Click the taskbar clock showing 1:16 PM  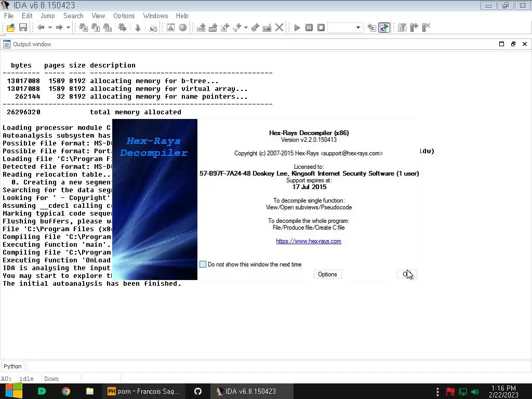pyautogui.click(x=503, y=391)
